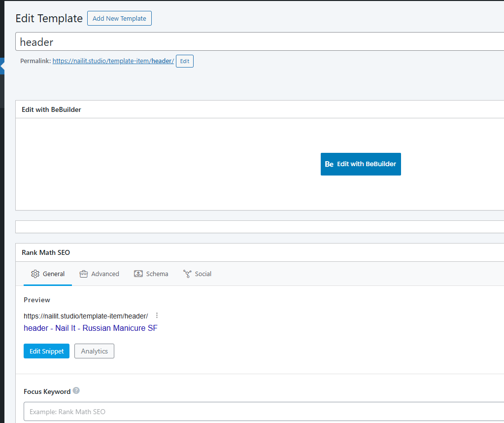Click the blue snippet preview title
Viewport: 504px width, 423px height.
click(x=91, y=328)
